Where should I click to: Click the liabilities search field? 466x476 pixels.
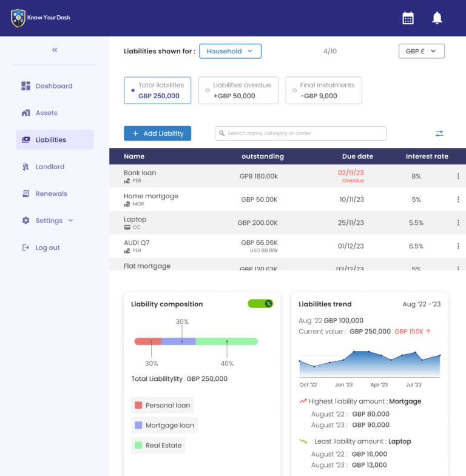tap(300, 133)
